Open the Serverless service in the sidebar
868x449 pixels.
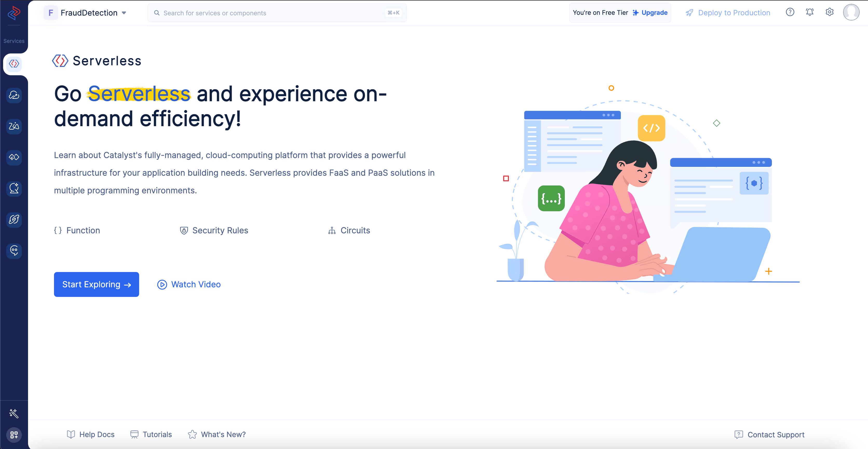coord(14,64)
